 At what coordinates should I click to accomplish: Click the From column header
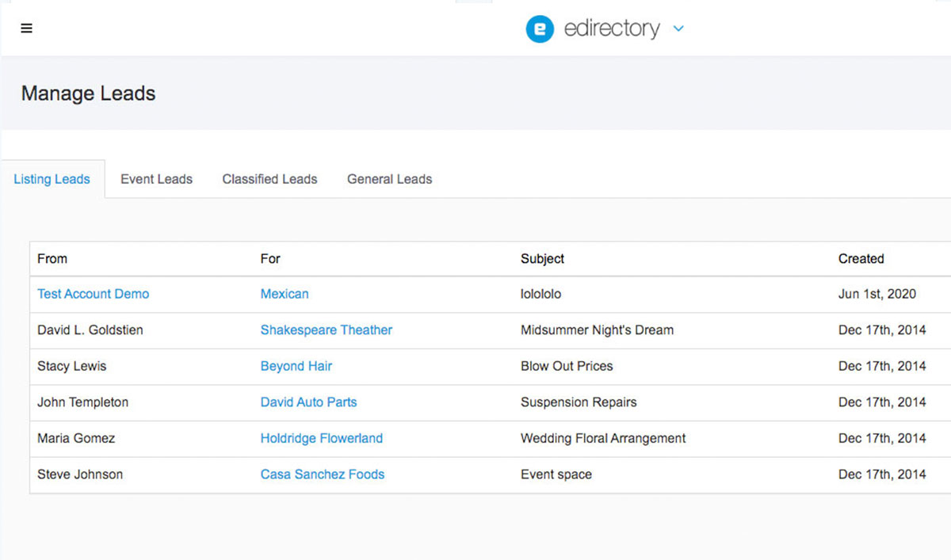[52, 259]
